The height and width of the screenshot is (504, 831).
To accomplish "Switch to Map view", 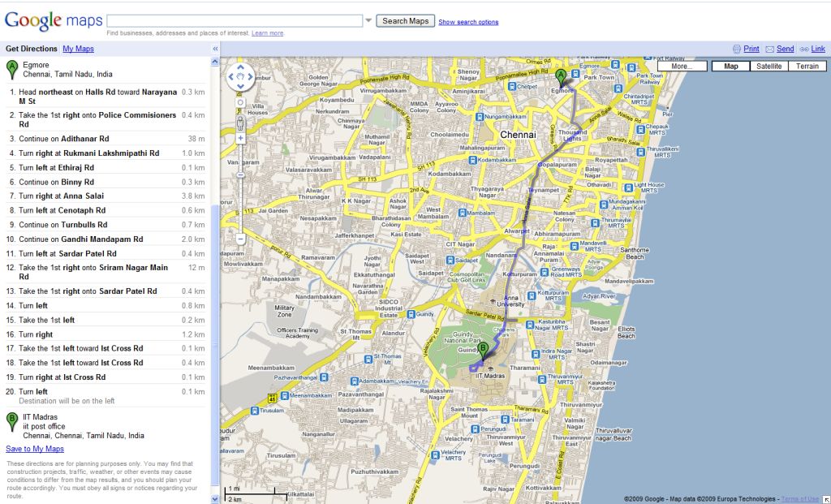I will click(731, 67).
